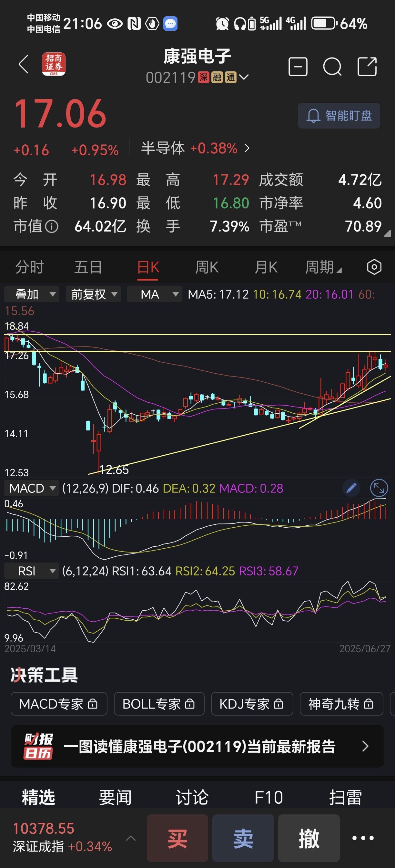Viewport: 395px width, 868px height.
Task: Expand chart to fullscreen icon
Action: pyautogui.click(x=379, y=488)
